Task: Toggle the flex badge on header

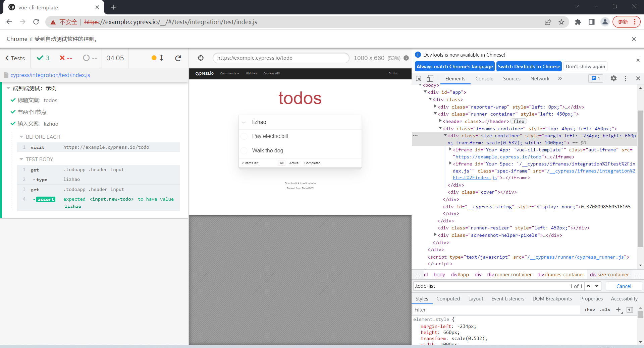Action: coord(519,121)
